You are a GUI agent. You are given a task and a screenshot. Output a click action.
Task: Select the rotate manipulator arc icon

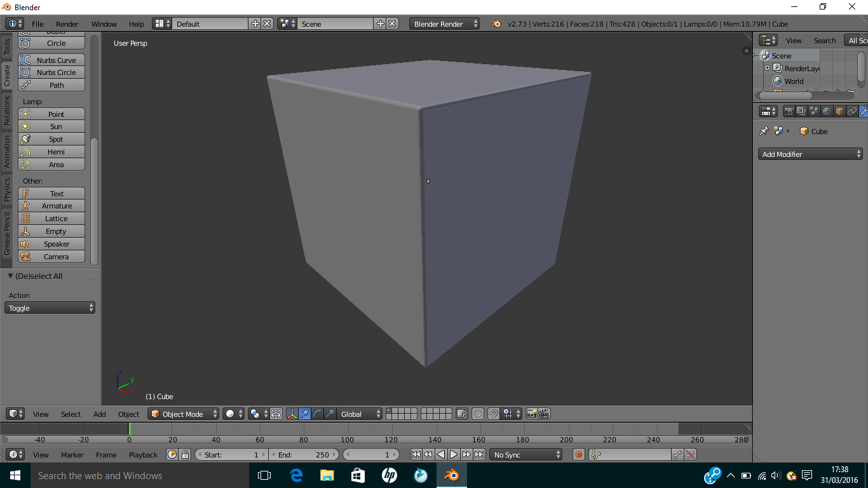click(x=317, y=414)
